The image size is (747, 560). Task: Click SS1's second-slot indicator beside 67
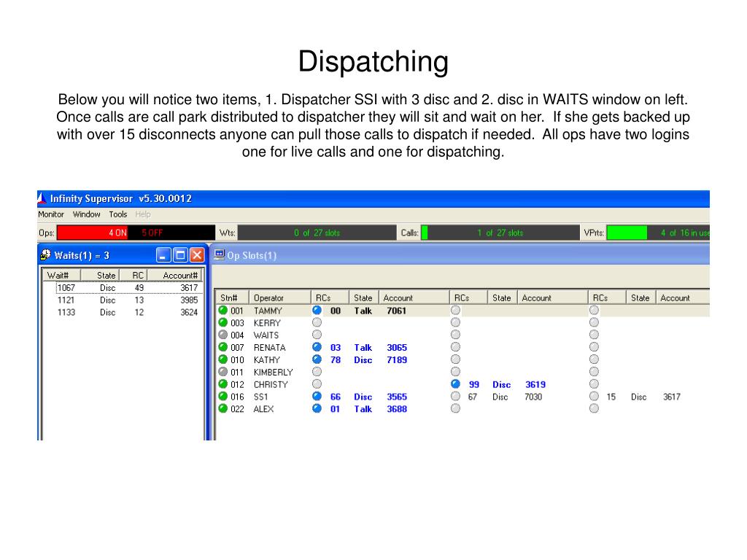455,396
